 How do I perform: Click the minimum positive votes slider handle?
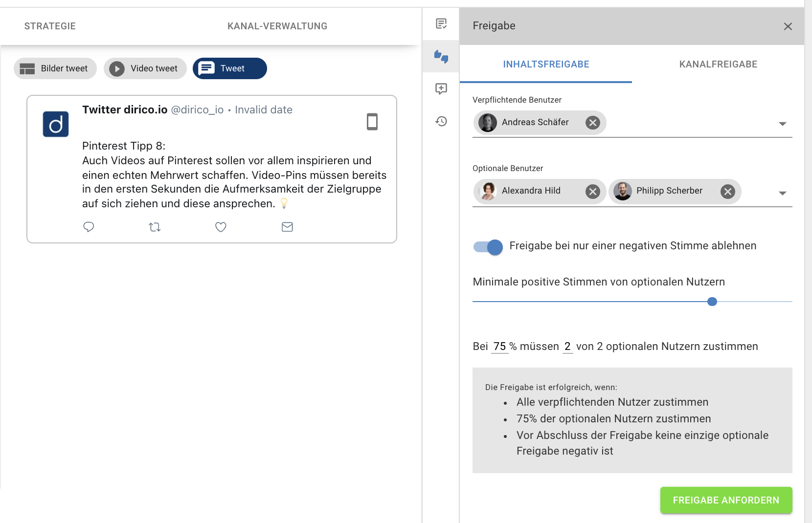point(712,302)
